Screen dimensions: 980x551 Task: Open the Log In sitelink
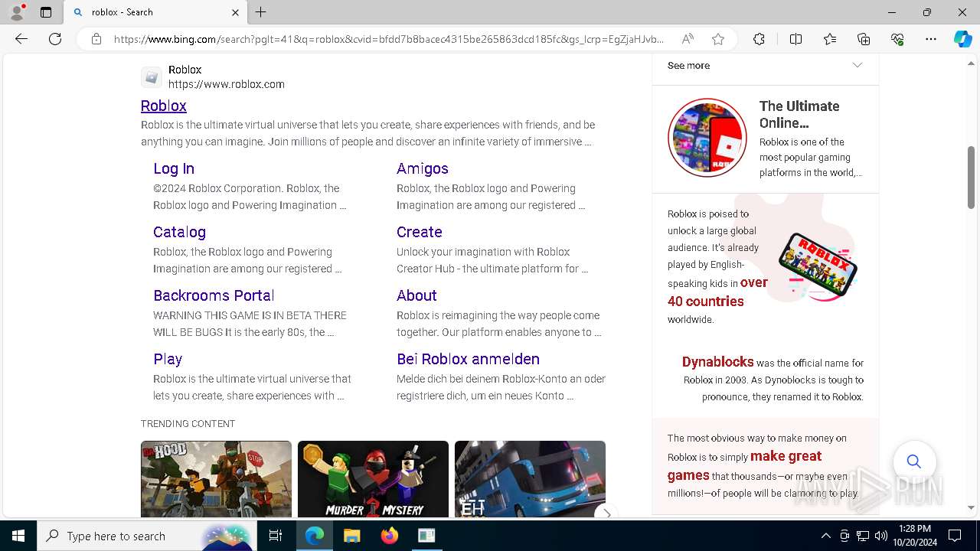click(x=174, y=168)
